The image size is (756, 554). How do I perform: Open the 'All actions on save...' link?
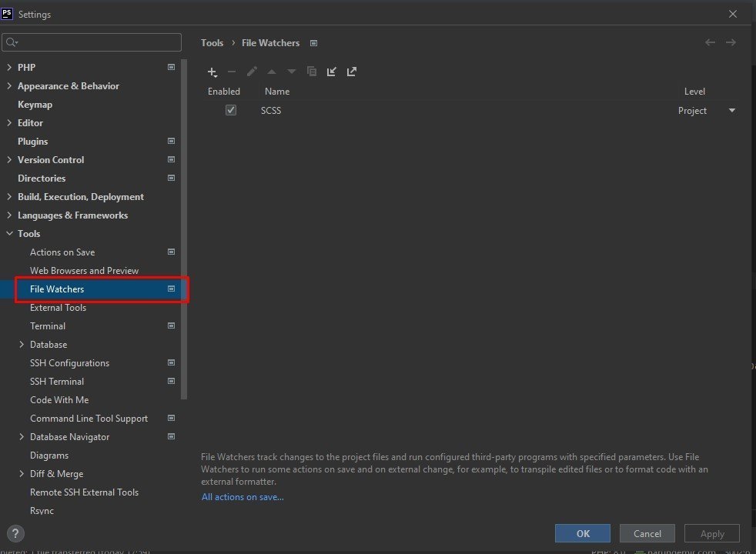pyautogui.click(x=243, y=497)
